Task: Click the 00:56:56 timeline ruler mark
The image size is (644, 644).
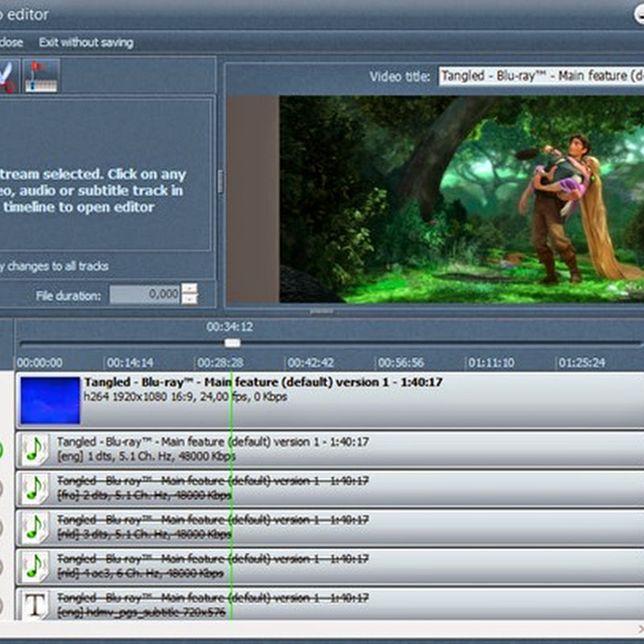Action: [401, 363]
